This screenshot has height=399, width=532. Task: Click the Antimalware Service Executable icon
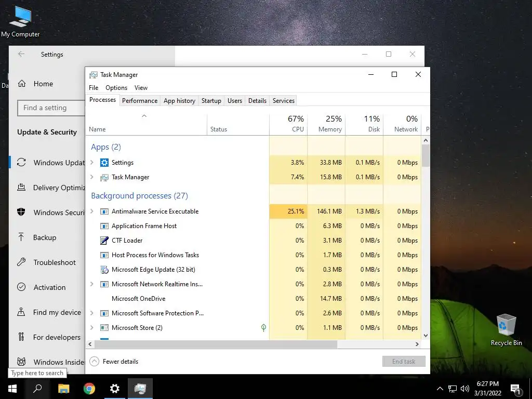(104, 211)
